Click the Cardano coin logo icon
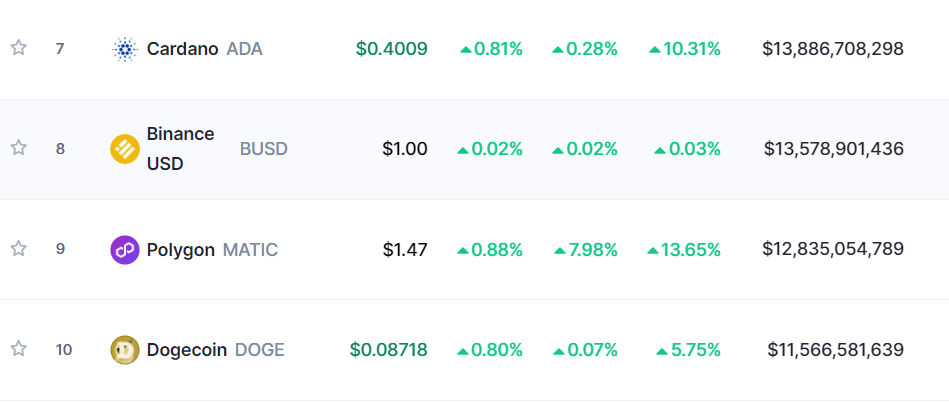This screenshot has height=402, width=949. point(125,49)
